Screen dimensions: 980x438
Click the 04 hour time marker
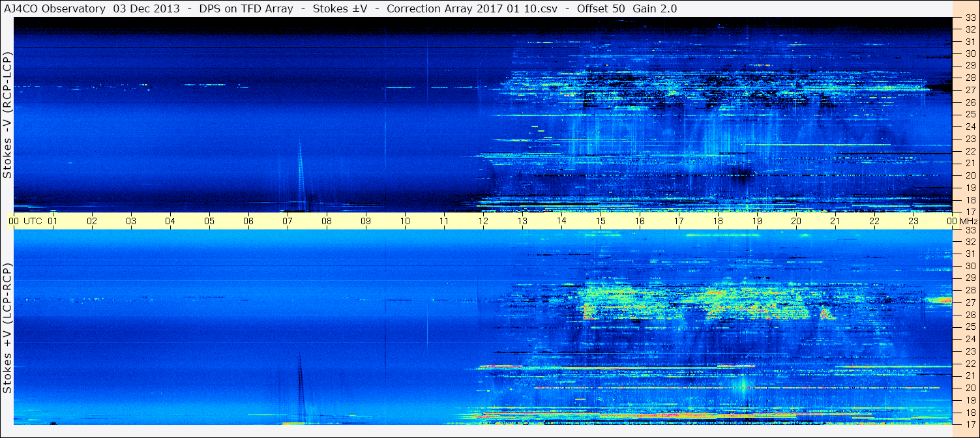point(170,221)
